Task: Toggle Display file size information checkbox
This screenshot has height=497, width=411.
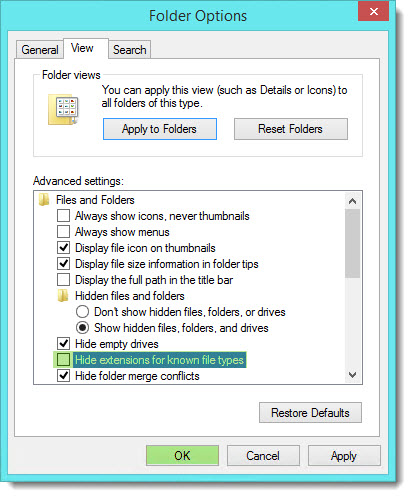Action: [63, 264]
